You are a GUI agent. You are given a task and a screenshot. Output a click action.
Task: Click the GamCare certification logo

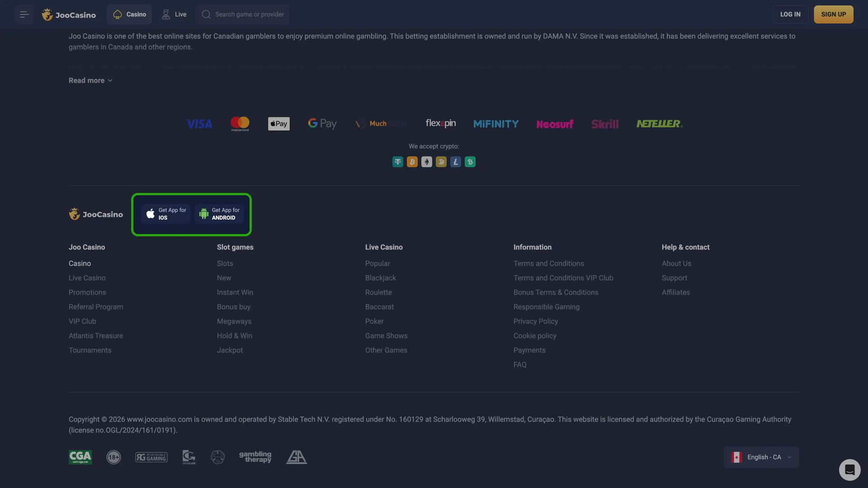pyautogui.click(x=189, y=457)
